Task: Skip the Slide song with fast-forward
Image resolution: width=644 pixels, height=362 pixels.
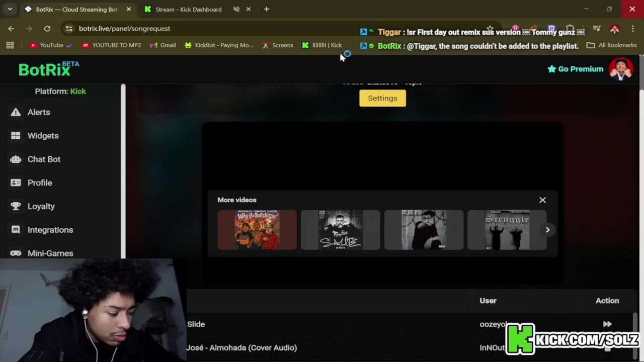Action: [x=607, y=324]
